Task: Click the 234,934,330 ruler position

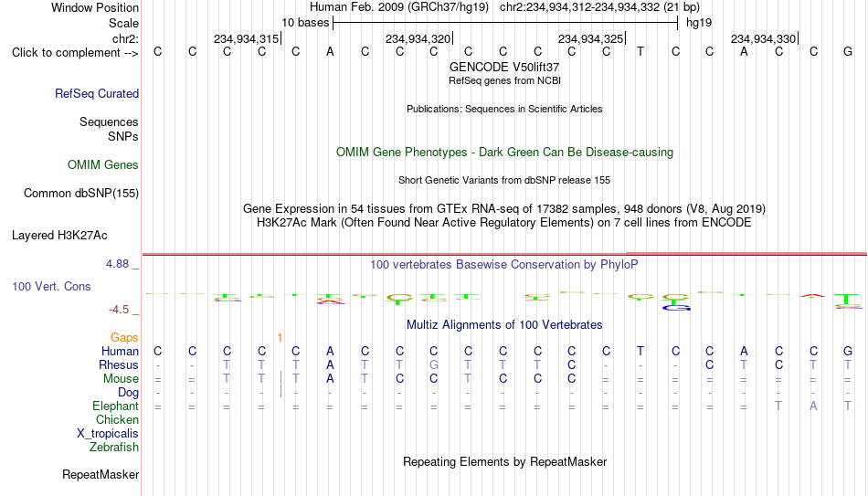Action: point(763,38)
